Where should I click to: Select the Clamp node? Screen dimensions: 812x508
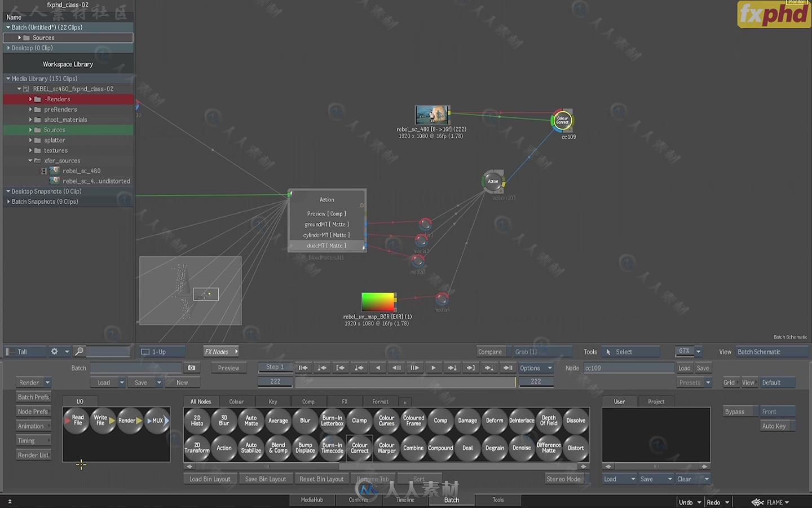359,421
